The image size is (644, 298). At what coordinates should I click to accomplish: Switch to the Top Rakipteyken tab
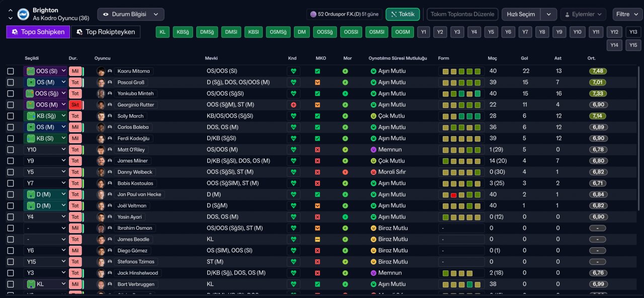tap(106, 32)
